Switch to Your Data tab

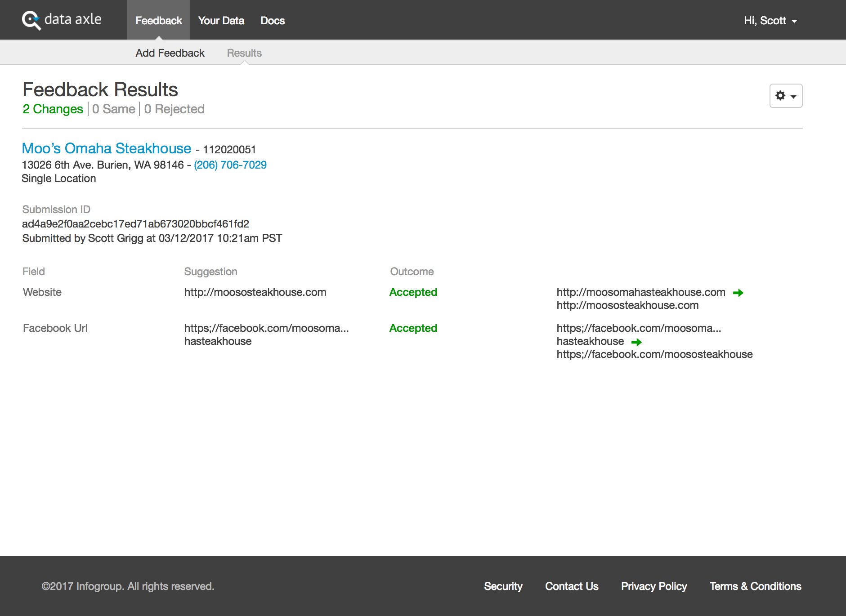click(x=221, y=21)
